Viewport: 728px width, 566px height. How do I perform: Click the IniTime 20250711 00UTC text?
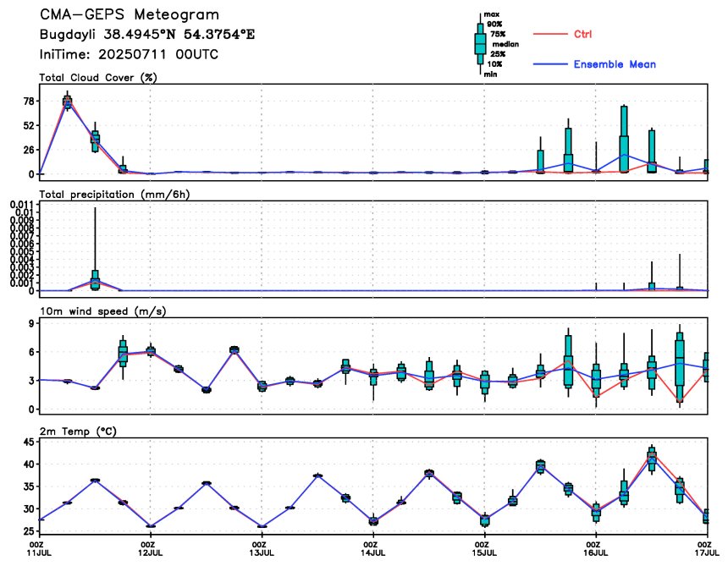129,54
